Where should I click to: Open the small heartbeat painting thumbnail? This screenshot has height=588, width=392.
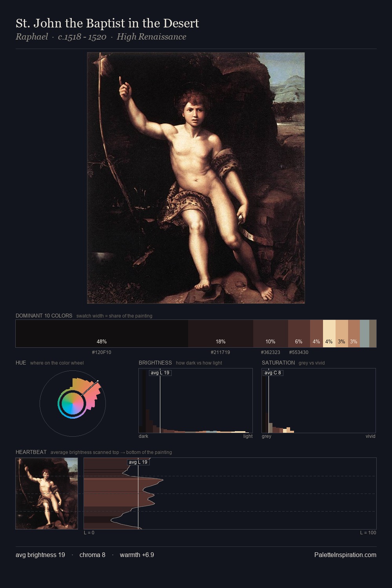(47, 494)
